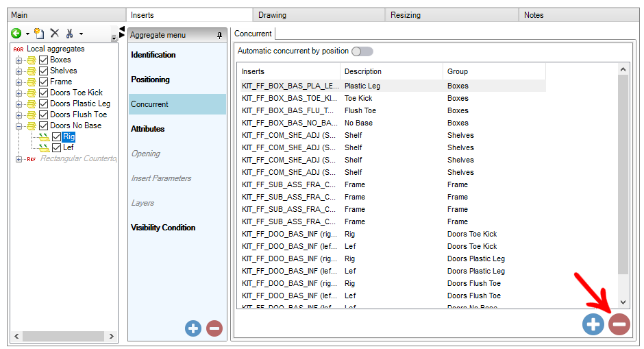Click the Doors No Base folder icon
The image size is (644, 349).
[32, 125]
